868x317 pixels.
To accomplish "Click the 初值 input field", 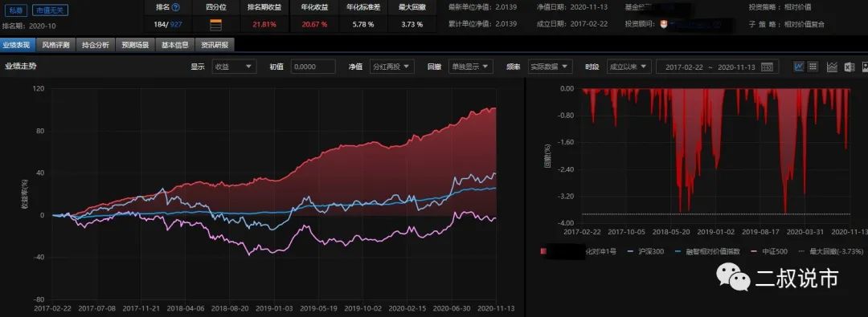I will [x=313, y=67].
